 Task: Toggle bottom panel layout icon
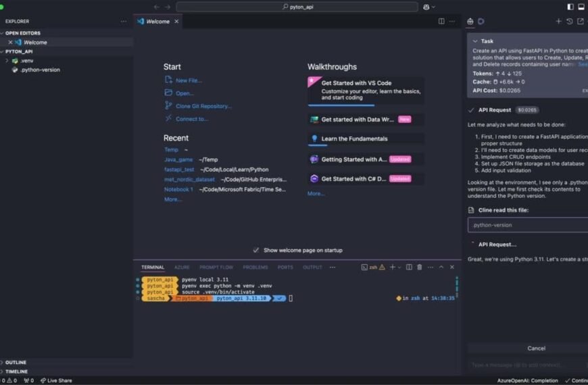click(x=581, y=7)
